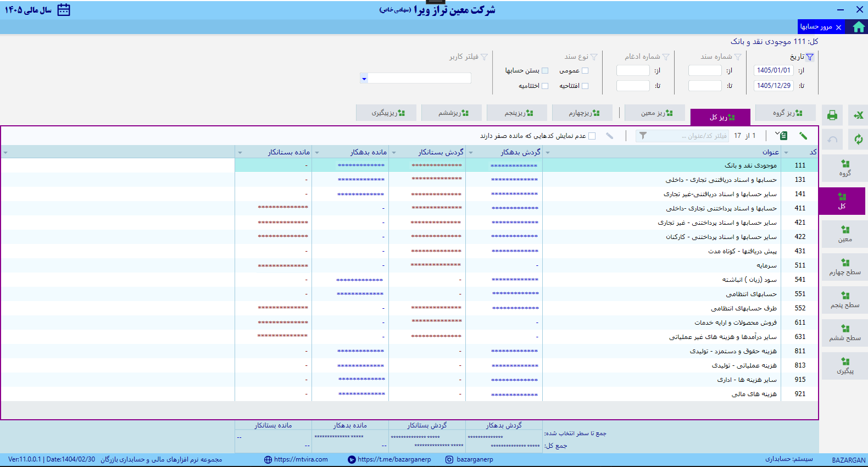Check the عمومی document type box
Screen dimensions: 868x467
[585, 70]
